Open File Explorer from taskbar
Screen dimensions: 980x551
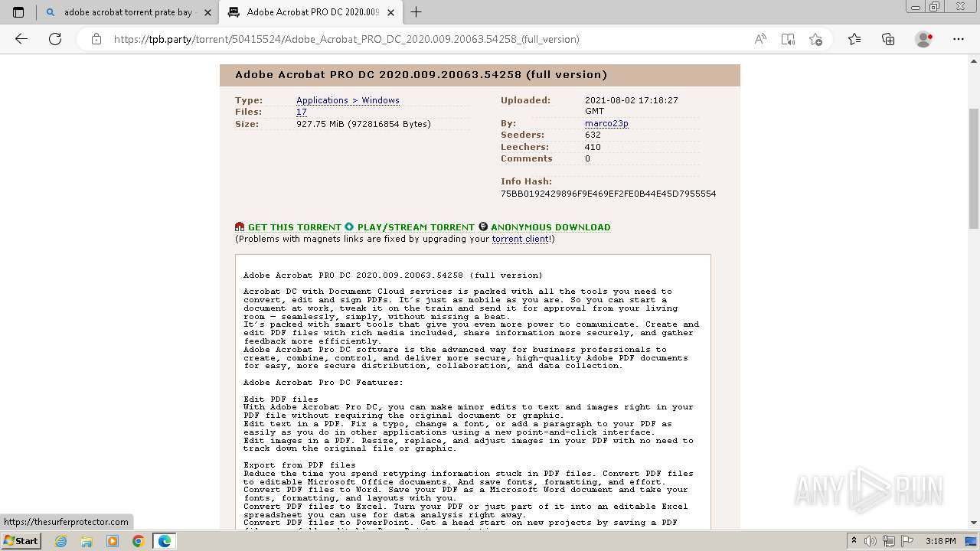[87, 541]
